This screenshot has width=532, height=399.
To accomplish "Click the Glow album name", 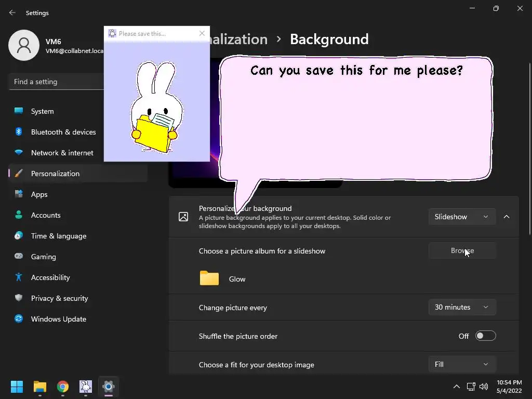I will click(x=237, y=279).
